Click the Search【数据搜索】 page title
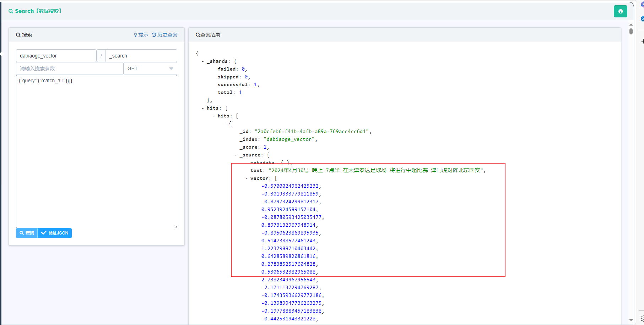The width and height of the screenshot is (644, 325). tap(36, 11)
